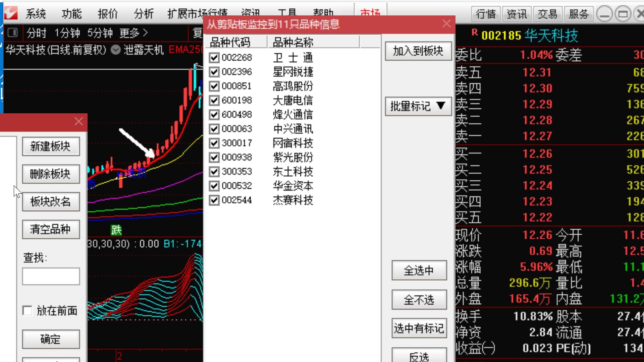Close the left block management dialog

tap(78, 121)
